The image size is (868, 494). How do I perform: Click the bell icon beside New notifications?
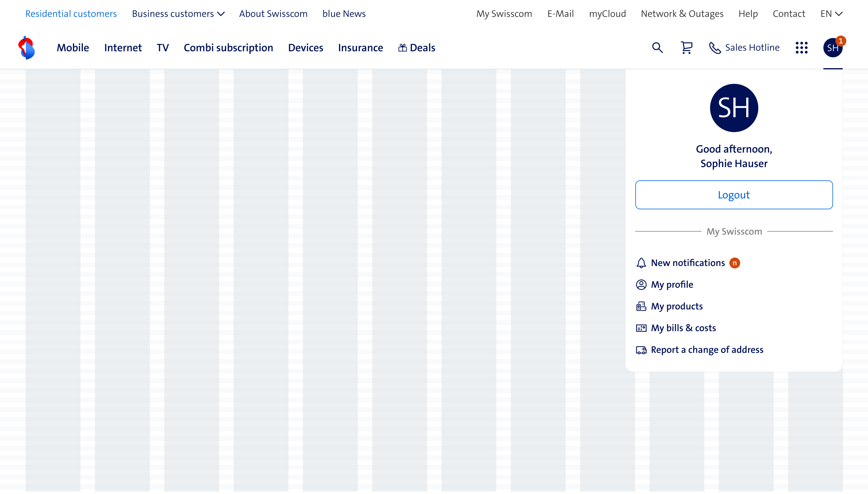pyautogui.click(x=641, y=263)
